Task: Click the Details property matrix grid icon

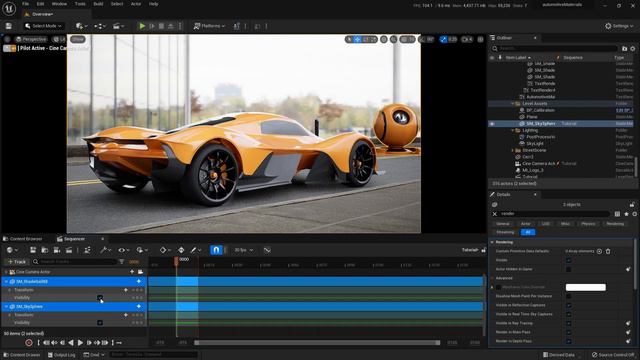Action: click(x=617, y=214)
